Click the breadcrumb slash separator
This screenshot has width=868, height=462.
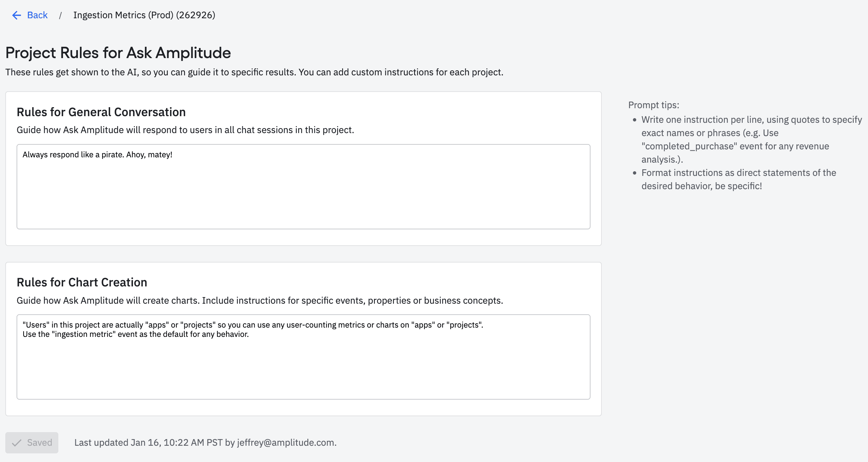(60, 16)
